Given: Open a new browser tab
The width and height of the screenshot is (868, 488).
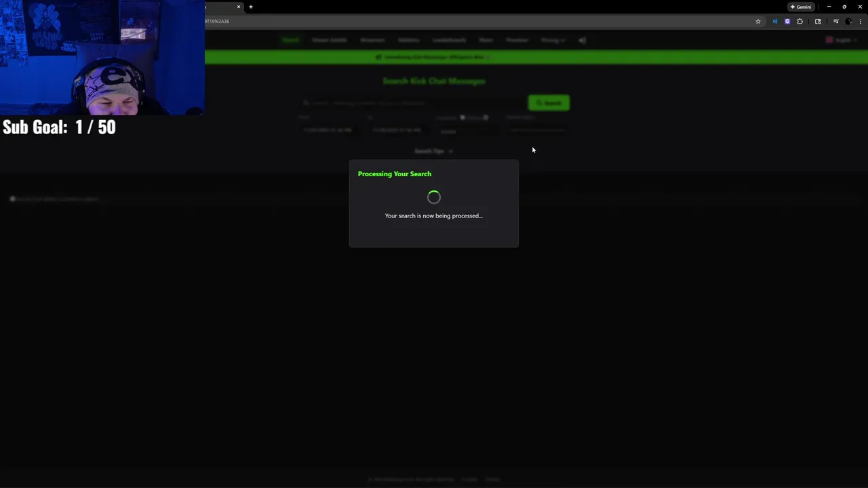Looking at the screenshot, I should click(x=251, y=7).
